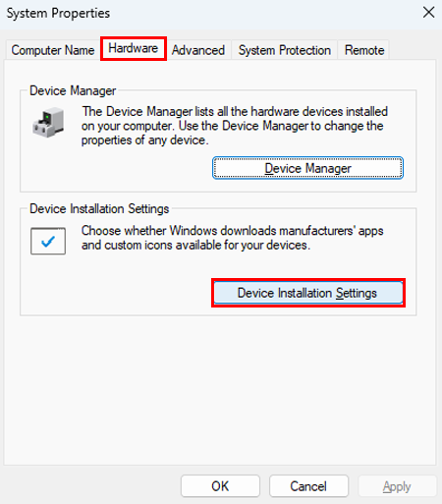Click the empty area below settings groups
The image size is (442, 504).
219,390
